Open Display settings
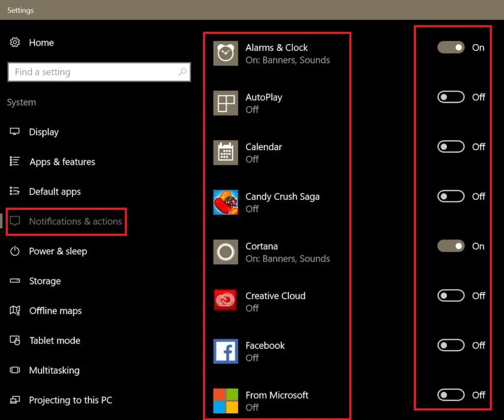This screenshot has width=504, height=420. point(44,132)
